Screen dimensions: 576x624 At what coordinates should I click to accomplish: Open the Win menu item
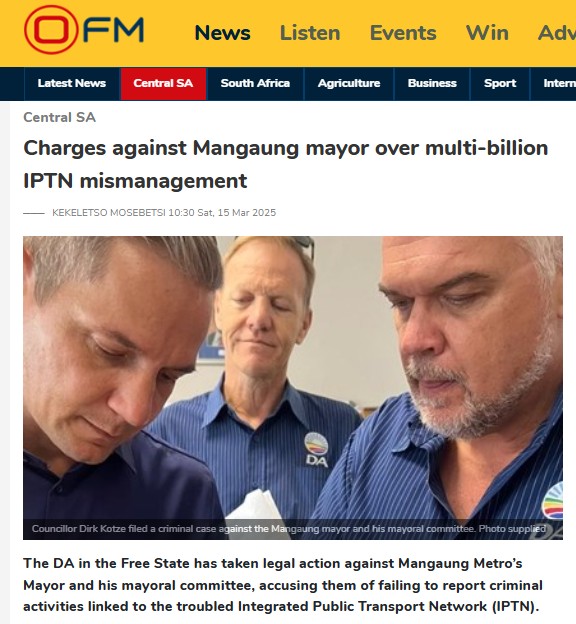tap(487, 33)
